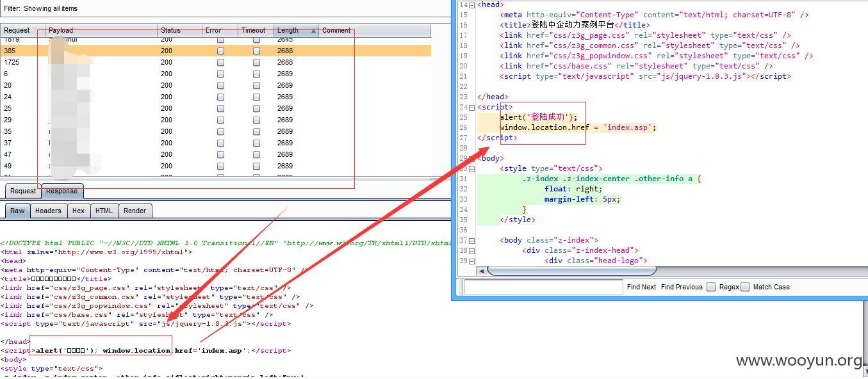
Task: Sort results by the Comment column
Action: click(x=375, y=30)
